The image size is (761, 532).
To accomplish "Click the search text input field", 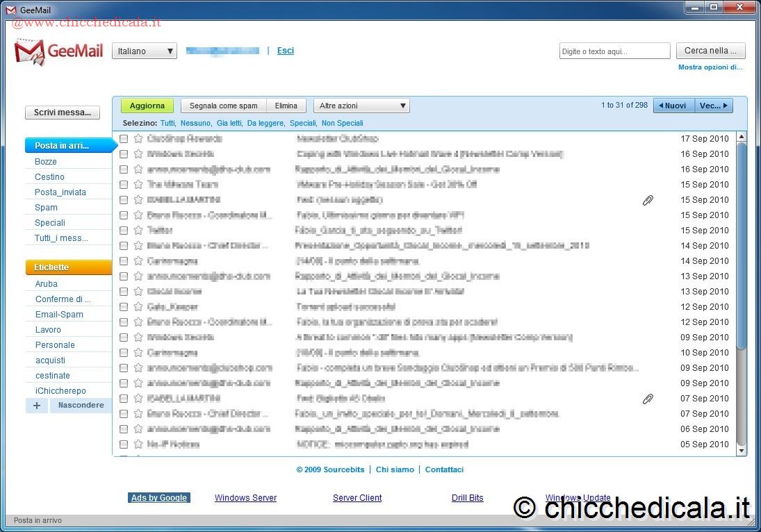I will [x=614, y=51].
